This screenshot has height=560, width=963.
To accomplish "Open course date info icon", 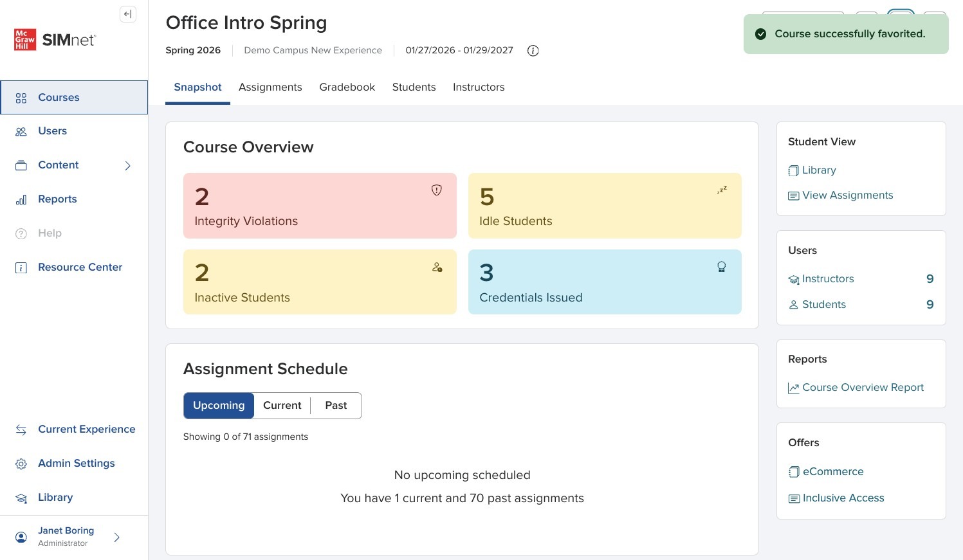I will pos(533,51).
